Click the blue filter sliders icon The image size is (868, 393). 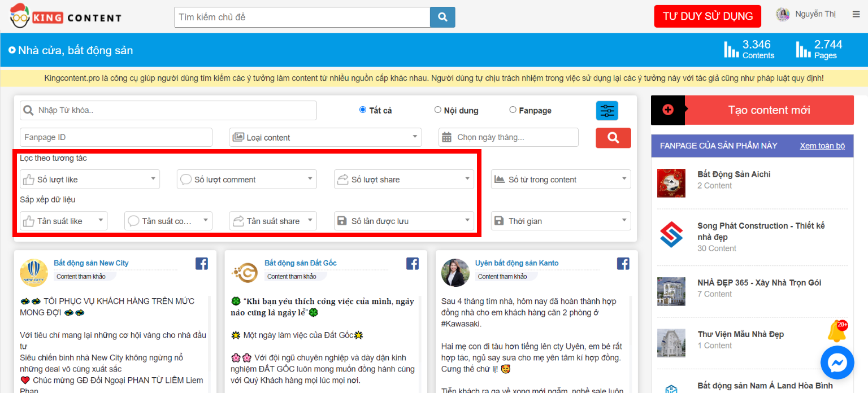click(607, 111)
